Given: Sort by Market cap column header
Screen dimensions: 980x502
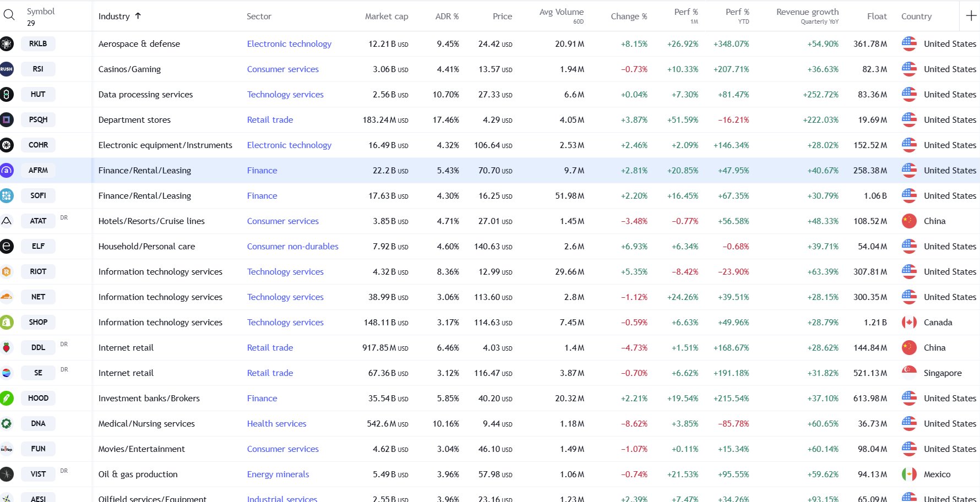Looking at the screenshot, I should (386, 16).
